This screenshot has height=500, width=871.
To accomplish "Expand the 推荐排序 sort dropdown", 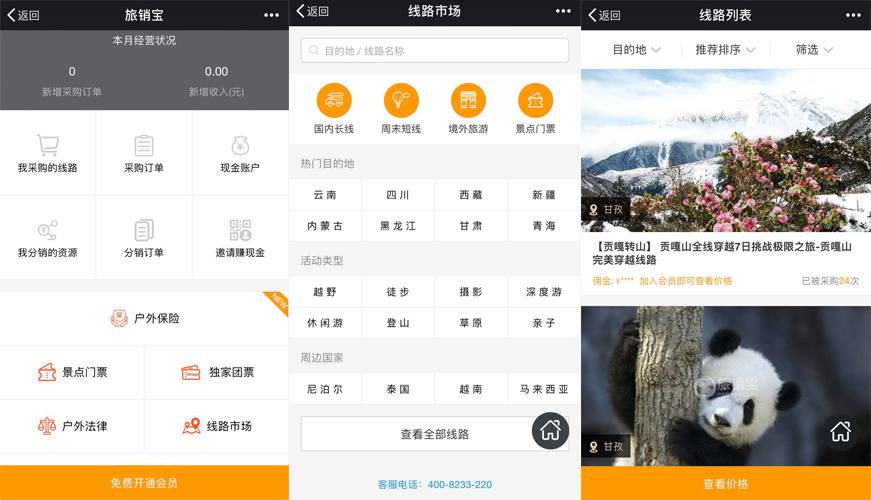I will click(x=725, y=49).
